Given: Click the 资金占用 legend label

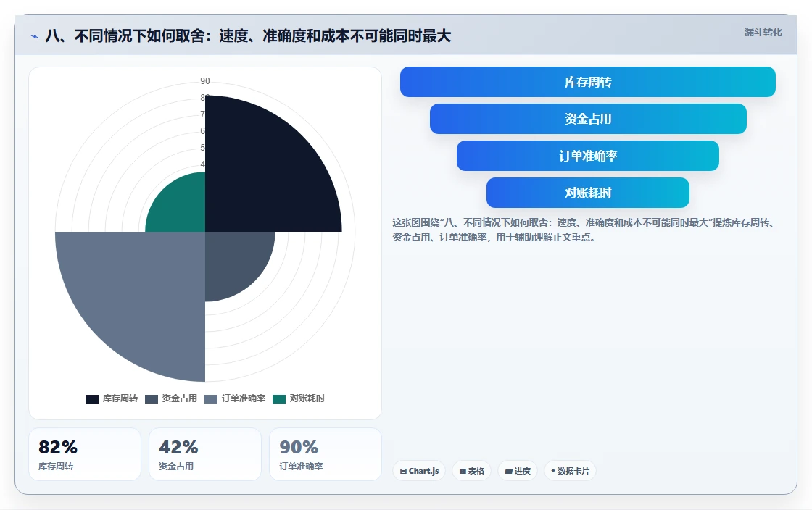Looking at the screenshot, I should click(180, 398).
